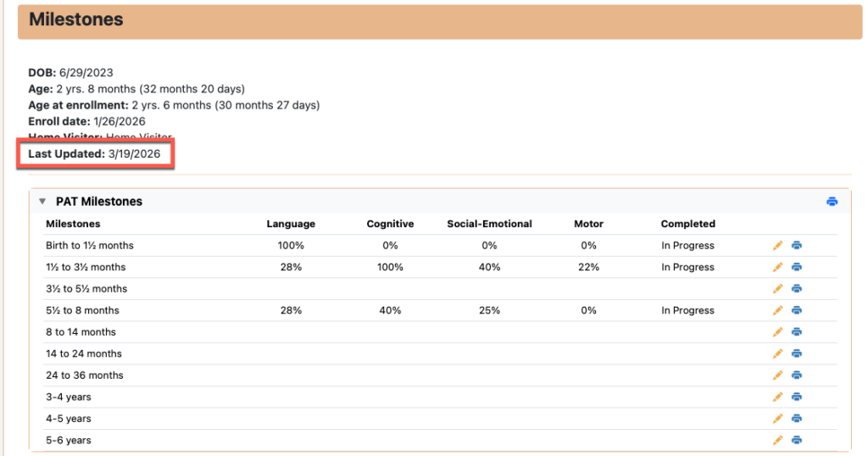Image resolution: width=868 pixels, height=456 pixels.
Task: Collapse the PAT Milestones section
Action: click(42, 202)
